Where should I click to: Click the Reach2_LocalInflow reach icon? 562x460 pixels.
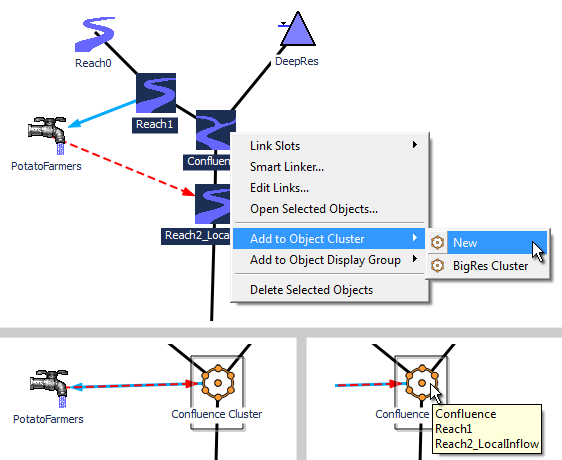coord(213,204)
